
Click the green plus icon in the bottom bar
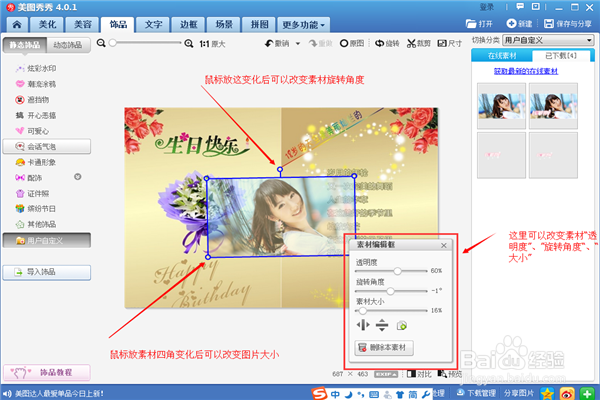coord(587,393)
